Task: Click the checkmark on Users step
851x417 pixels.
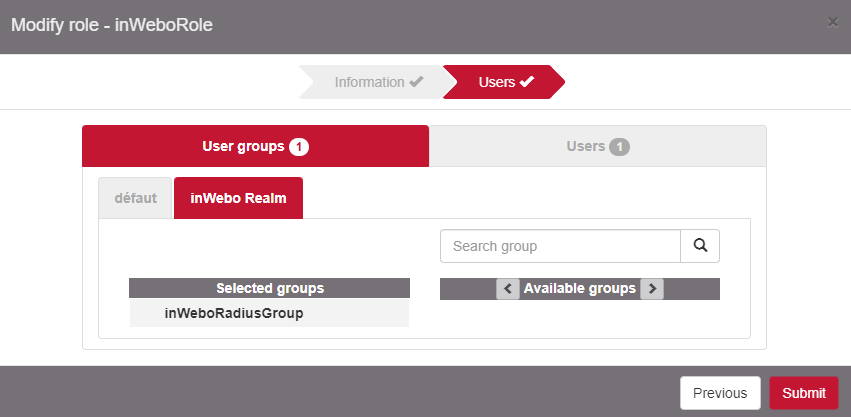Action: [x=527, y=82]
